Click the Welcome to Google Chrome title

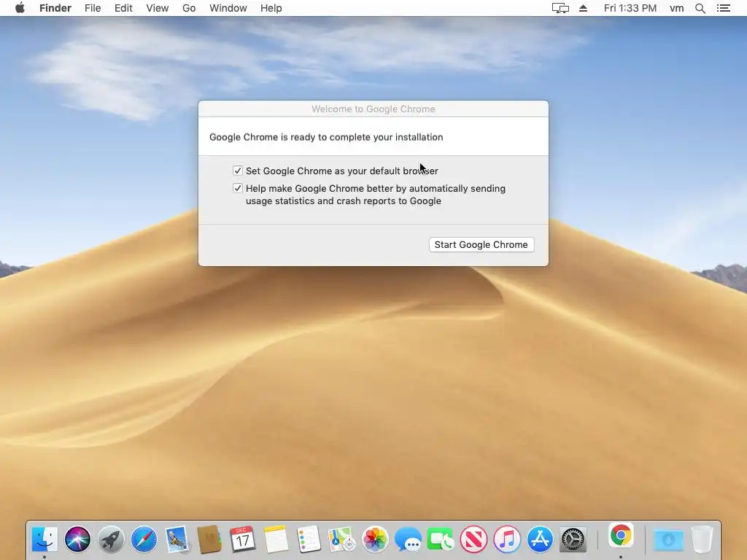click(x=373, y=109)
